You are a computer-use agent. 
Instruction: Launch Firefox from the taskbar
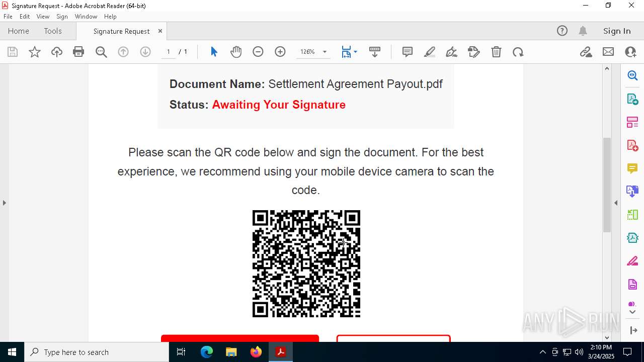click(256, 352)
